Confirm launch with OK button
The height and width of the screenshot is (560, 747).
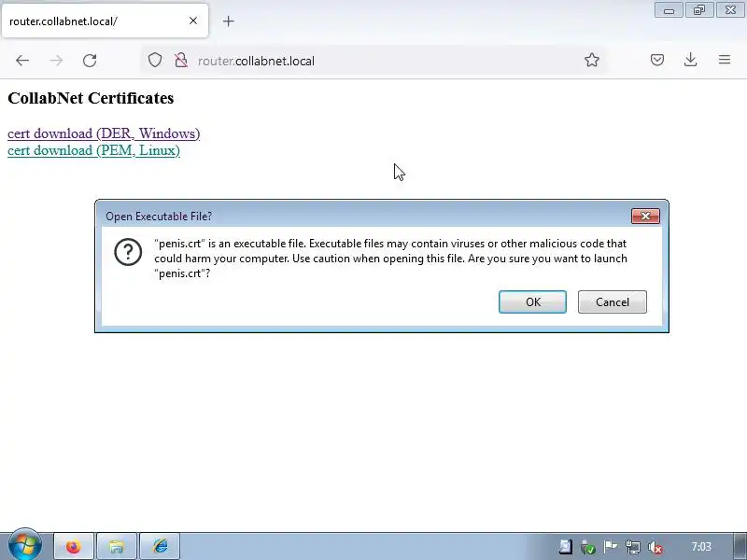pos(532,301)
